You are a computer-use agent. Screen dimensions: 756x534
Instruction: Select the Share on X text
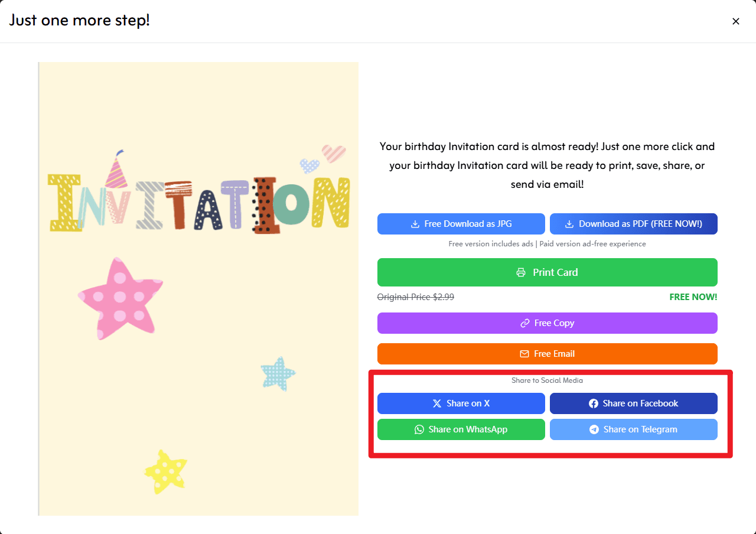pos(468,403)
